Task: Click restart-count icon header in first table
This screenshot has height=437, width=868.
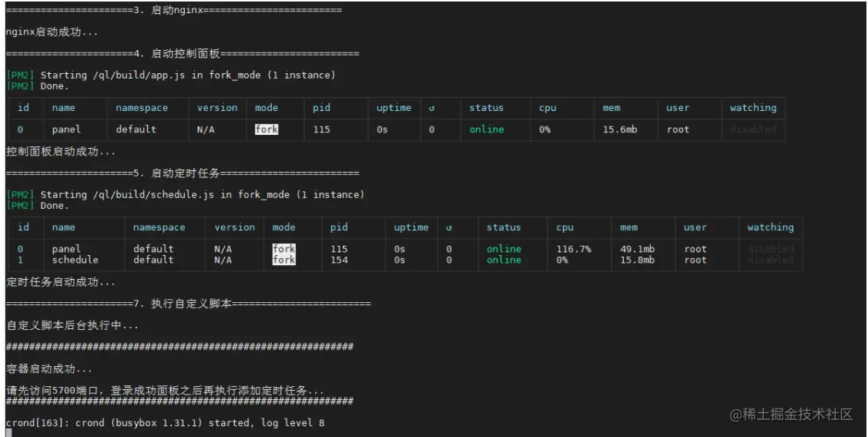Action: (x=432, y=108)
